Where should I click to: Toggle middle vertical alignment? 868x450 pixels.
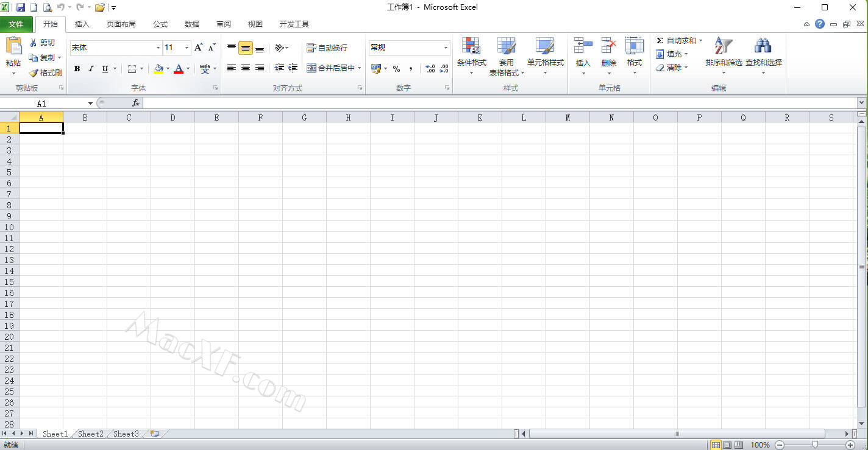pyautogui.click(x=245, y=47)
